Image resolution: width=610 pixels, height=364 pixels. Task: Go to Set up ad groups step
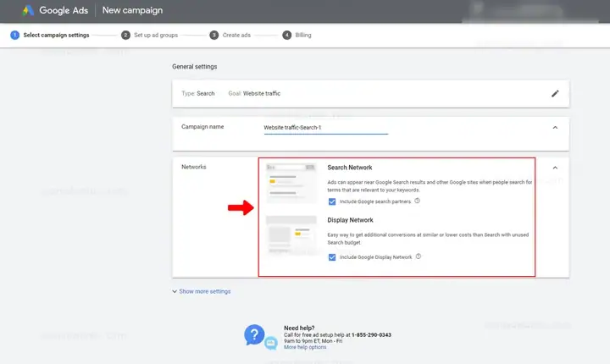156,35
